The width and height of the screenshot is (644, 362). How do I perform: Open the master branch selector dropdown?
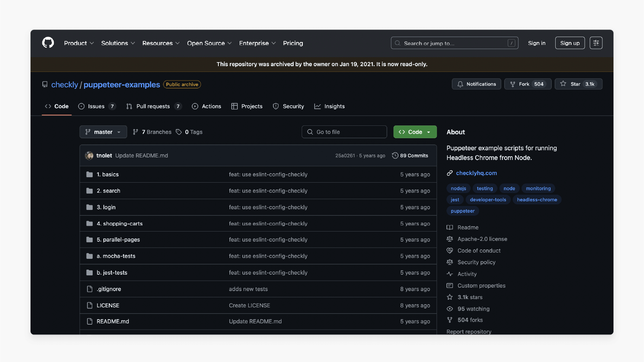pos(103,132)
